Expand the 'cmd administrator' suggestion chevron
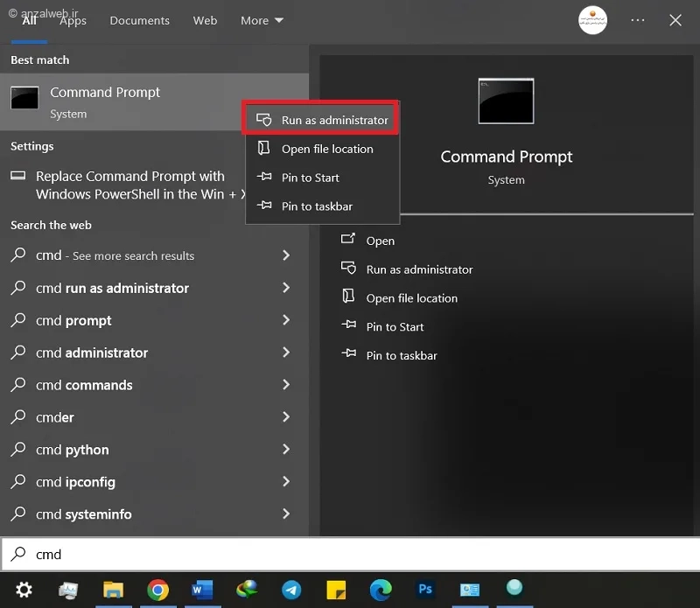Viewport: 700px width, 608px height. 286,353
